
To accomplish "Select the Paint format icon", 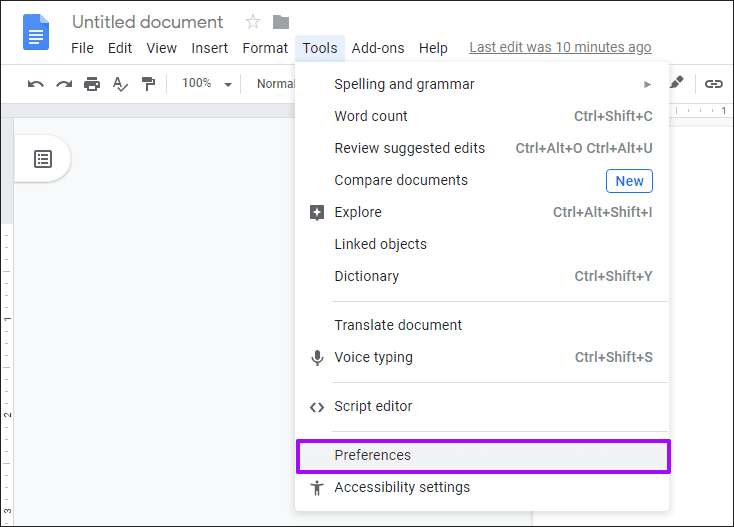I will coord(148,84).
